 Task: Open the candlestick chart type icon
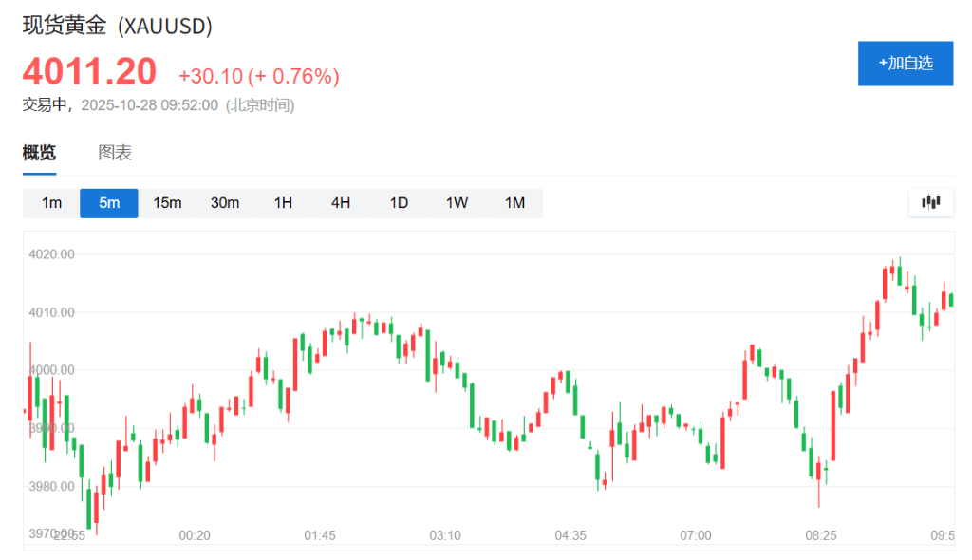click(x=930, y=202)
